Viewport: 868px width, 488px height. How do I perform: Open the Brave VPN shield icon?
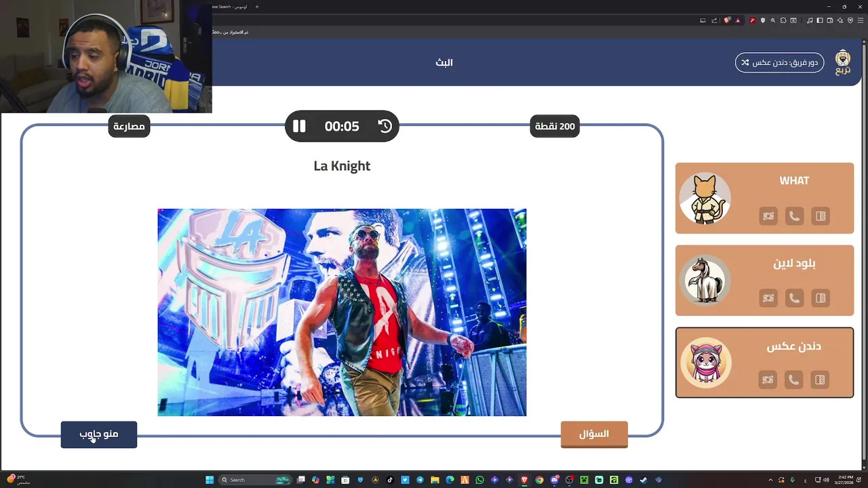coord(850,20)
